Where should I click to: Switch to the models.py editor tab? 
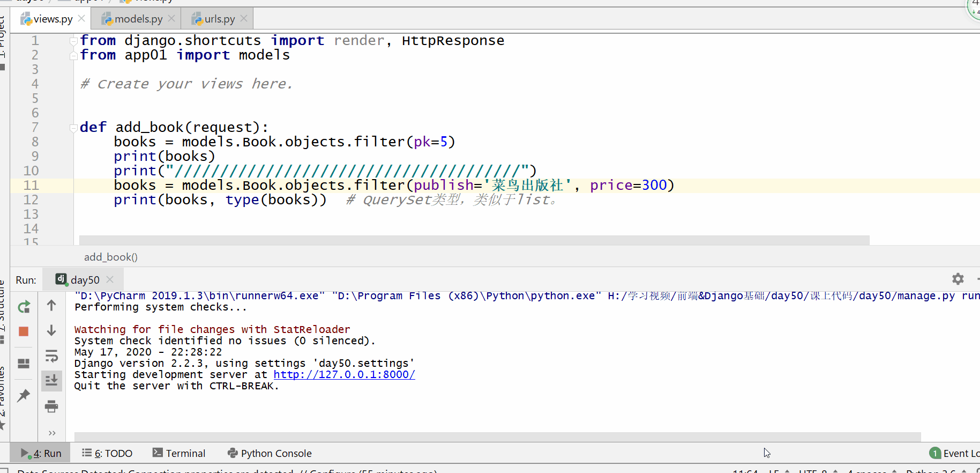(x=138, y=19)
